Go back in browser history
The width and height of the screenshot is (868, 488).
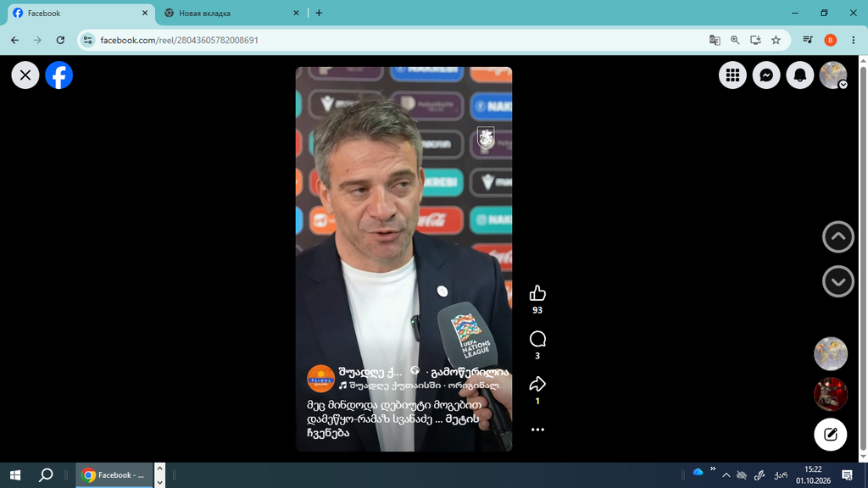pyautogui.click(x=15, y=40)
